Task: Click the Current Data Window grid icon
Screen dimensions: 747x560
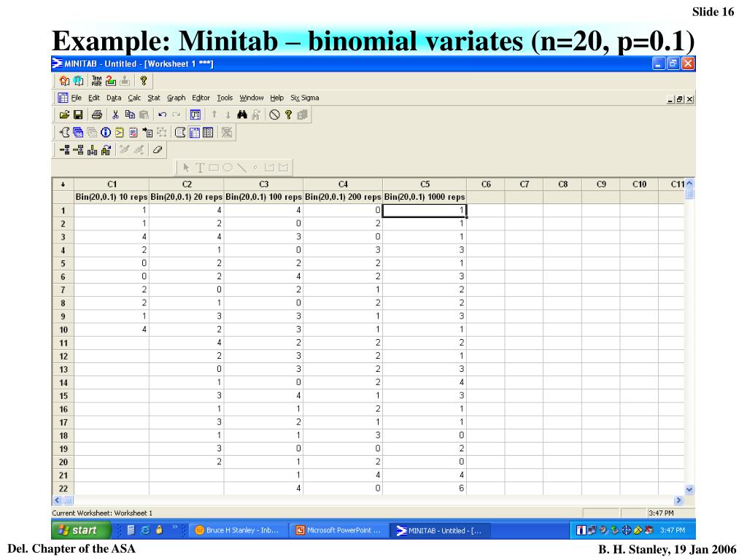Action: pos(194,133)
